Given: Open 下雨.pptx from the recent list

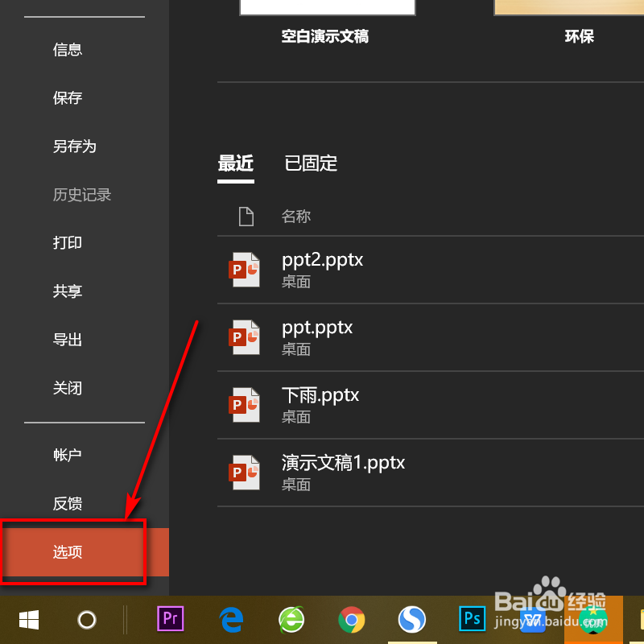Looking at the screenshot, I should 431,405.
